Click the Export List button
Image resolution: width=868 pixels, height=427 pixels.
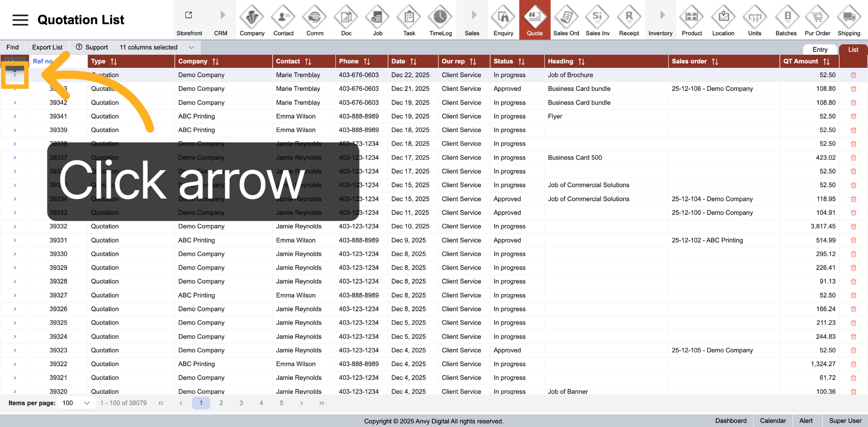(47, 47)
